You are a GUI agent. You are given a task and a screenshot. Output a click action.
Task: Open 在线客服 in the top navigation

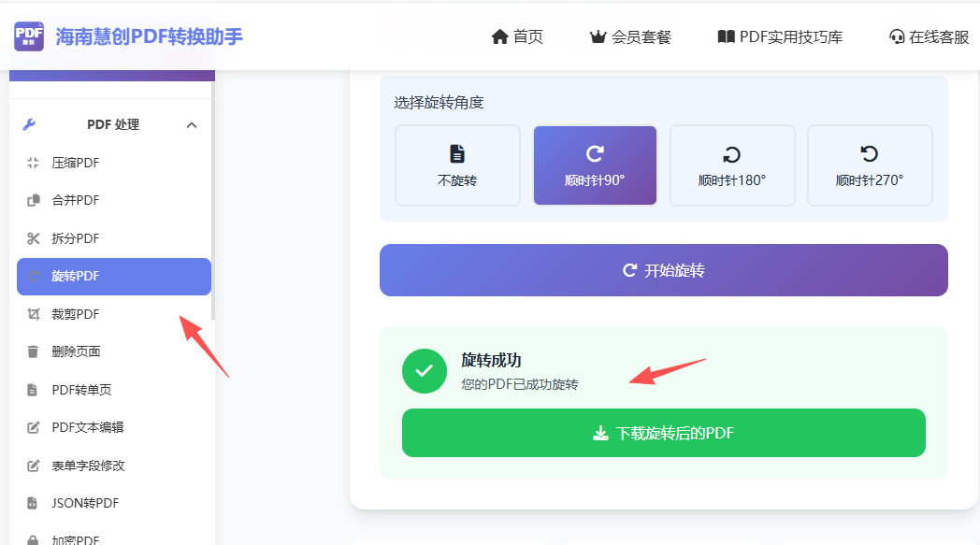click(939, 36)
